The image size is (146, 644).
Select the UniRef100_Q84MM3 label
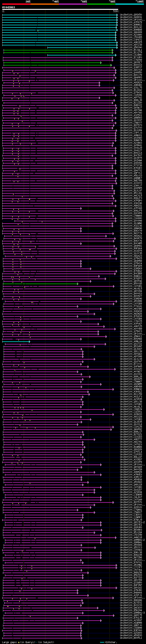point(131,77)
